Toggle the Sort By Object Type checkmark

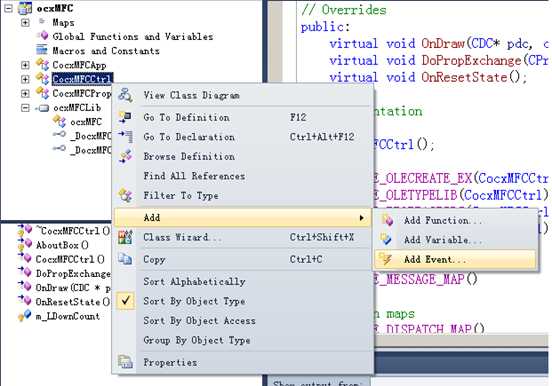126,301
